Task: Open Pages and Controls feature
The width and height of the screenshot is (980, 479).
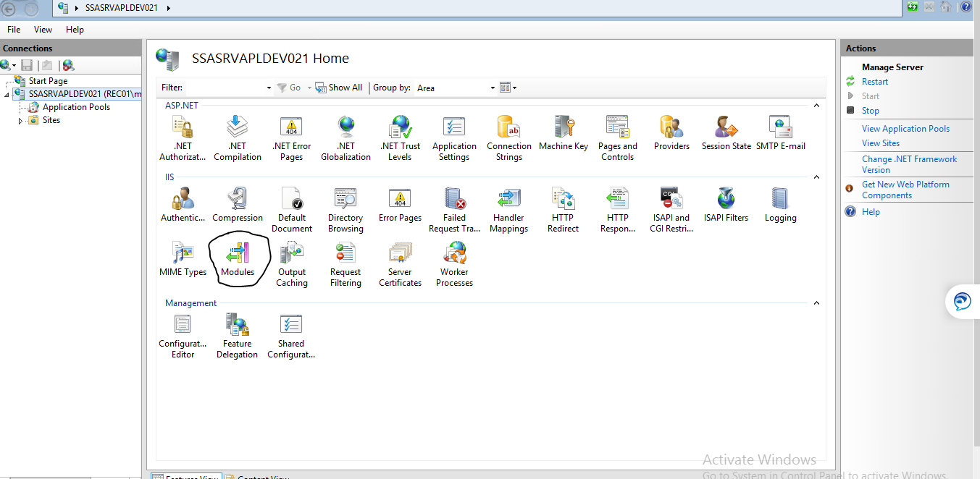Action: pos(618,138)
